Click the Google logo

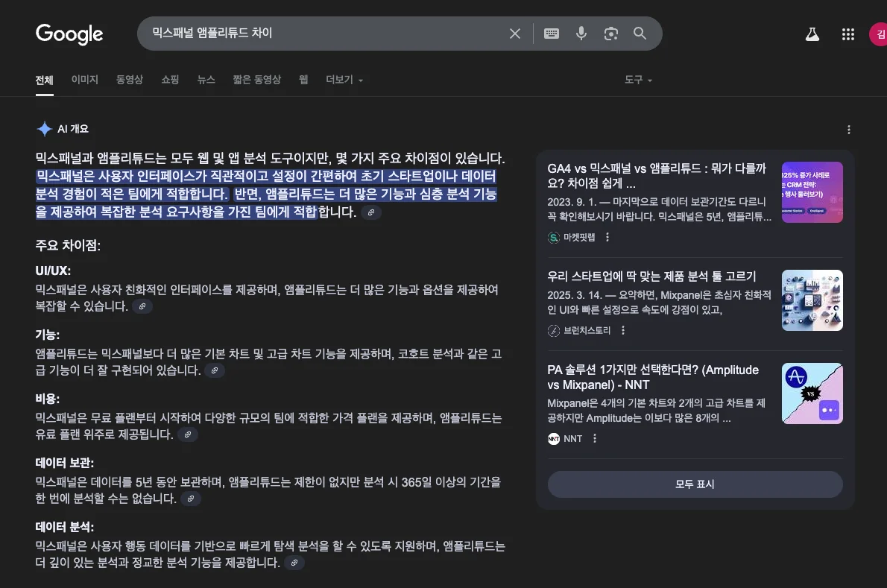(x=69, y=34)
